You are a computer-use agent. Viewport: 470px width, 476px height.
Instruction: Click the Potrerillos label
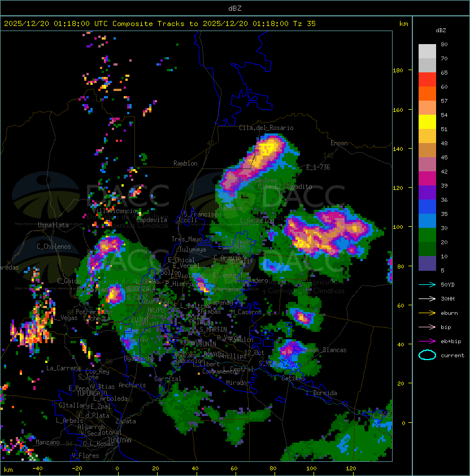pyautogui.click(x=94, y=312)
